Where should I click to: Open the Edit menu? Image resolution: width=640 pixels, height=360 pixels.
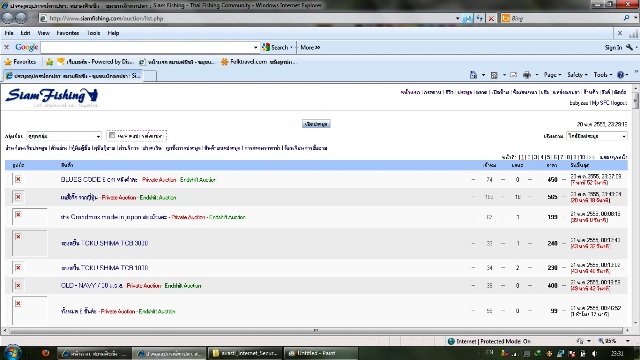pos(25,33)
